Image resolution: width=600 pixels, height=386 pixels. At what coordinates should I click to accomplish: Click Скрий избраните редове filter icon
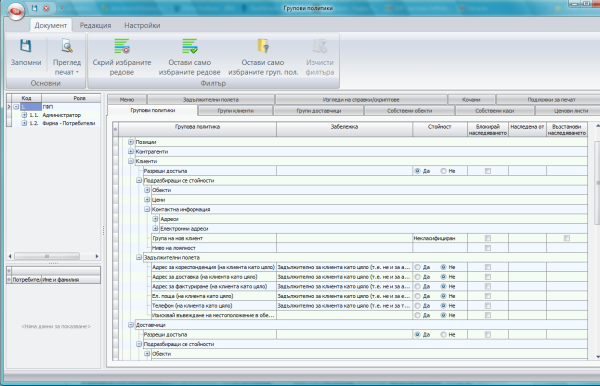pyautogui.click(x=122, y=46)
